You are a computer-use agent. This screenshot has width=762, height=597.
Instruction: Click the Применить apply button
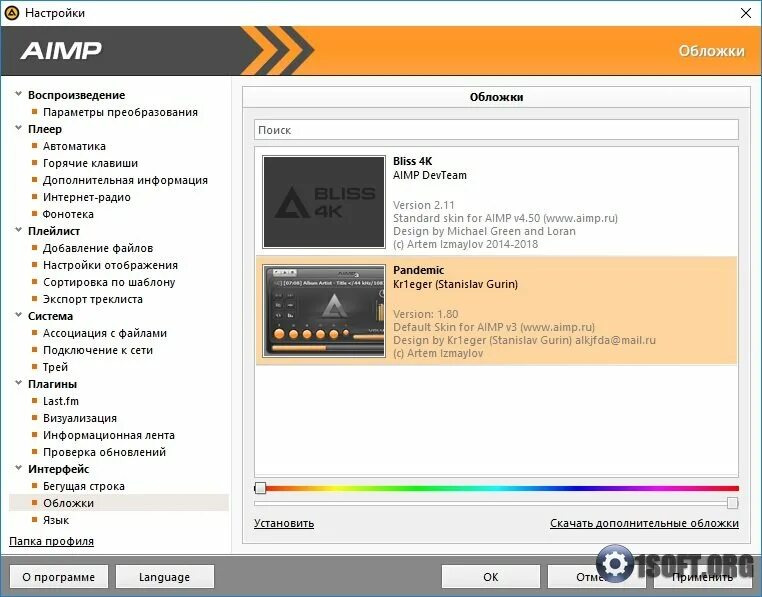[x=703, y=577]
